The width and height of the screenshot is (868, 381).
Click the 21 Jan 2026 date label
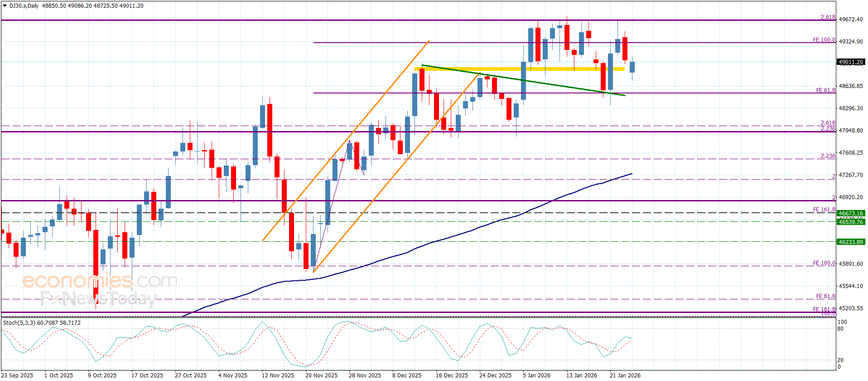625,375
